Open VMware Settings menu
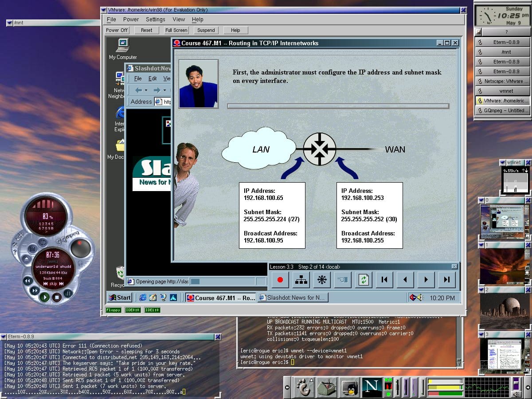 click(x=155, y=20)
